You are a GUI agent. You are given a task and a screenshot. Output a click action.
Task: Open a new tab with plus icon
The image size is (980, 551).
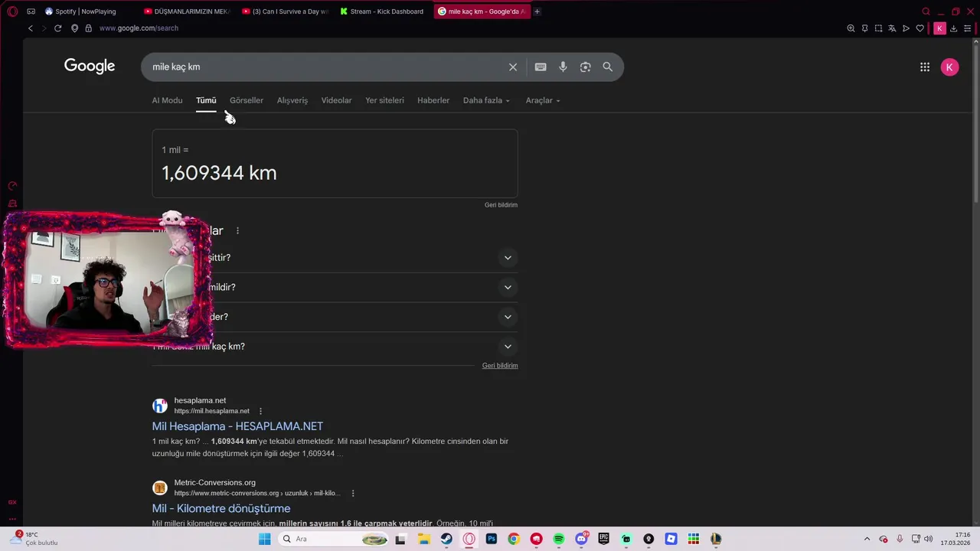tap(537, 11)
